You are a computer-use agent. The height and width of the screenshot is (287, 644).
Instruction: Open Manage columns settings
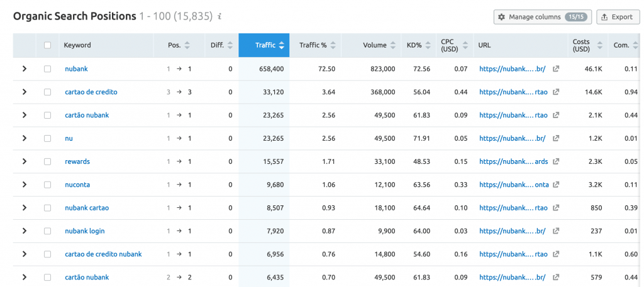coord(543,17)
